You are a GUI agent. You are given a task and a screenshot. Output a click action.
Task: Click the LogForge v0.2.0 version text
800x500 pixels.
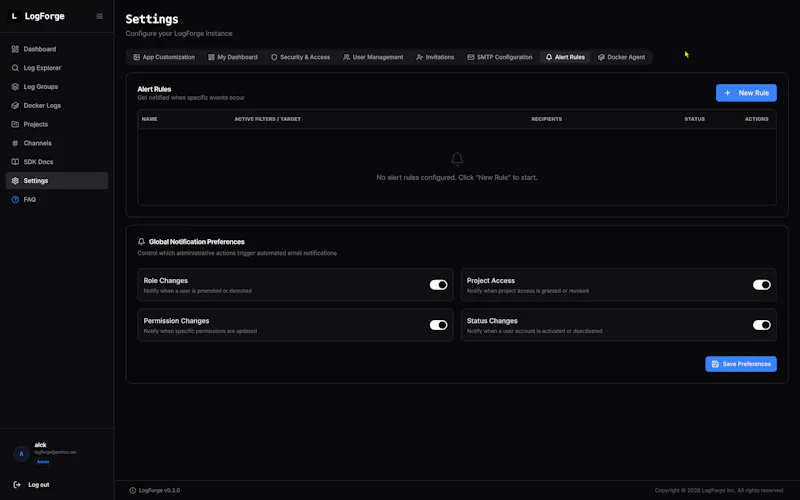[159, 490]
